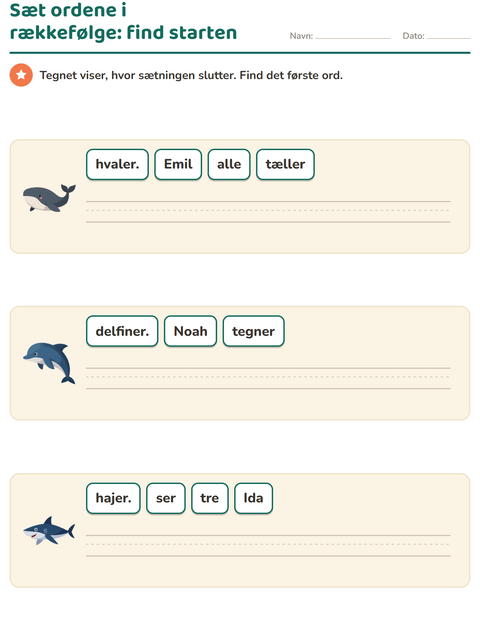Pick the 'tæller' word tile

(285, 164)
